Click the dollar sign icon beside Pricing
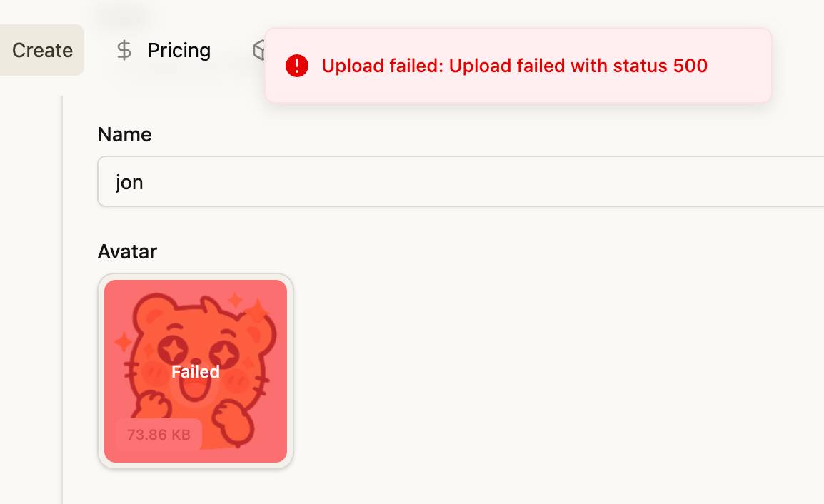The image size is (824, 504). 124,50
